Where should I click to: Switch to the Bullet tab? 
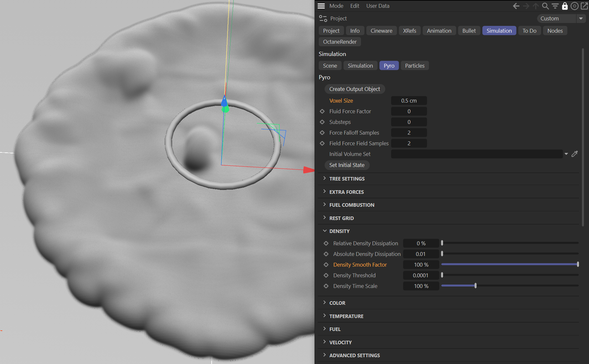pyautogui.click(x=469, y=31)
